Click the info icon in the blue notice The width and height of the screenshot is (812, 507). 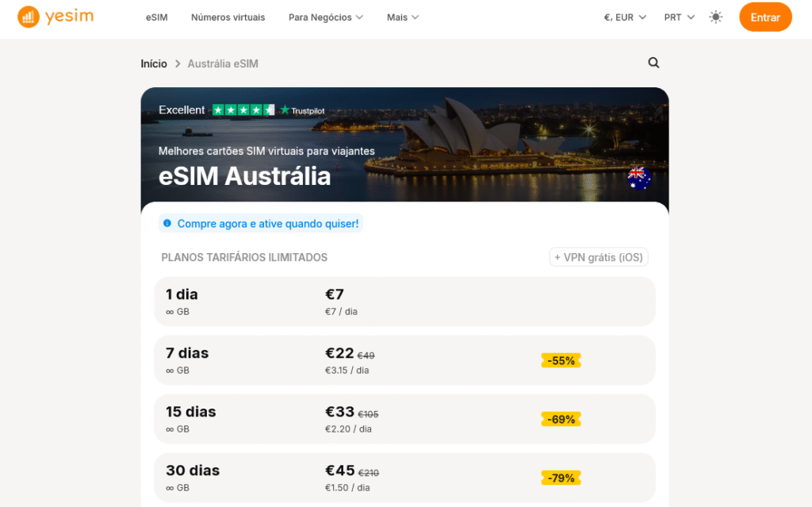pyautogui.click(x=167, y=224)
